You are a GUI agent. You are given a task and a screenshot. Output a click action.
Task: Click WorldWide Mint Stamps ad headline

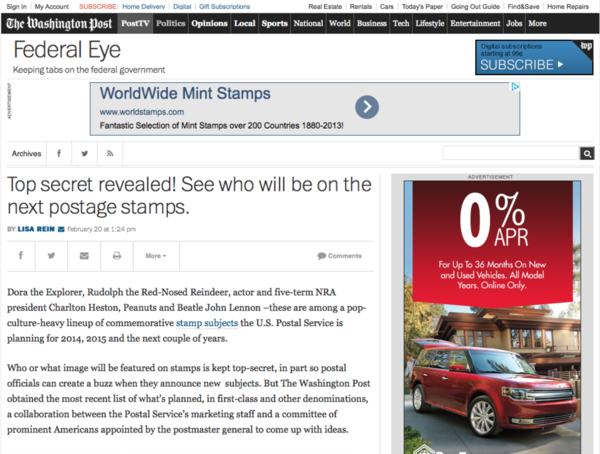click(185, 93)
